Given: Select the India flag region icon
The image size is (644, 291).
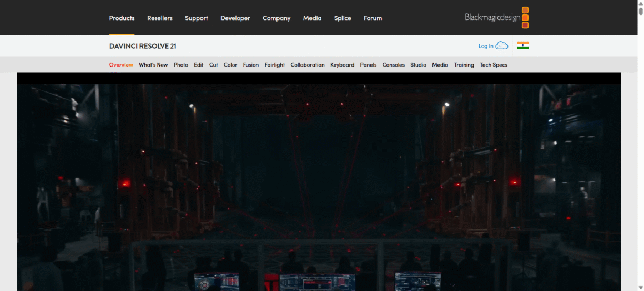Looking at the screenshot, I should (x=523, y=45).
